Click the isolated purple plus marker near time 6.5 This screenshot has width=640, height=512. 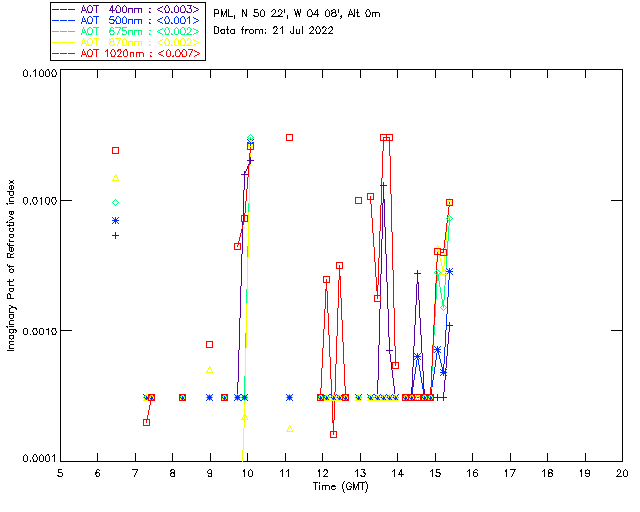(x=116, y=236)
